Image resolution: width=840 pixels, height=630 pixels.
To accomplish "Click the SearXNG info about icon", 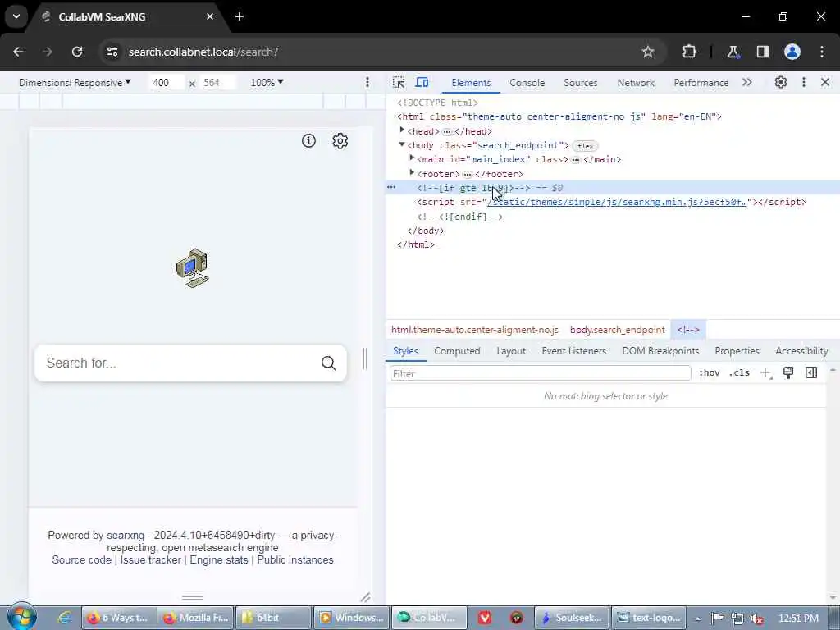I will coord(308,141).
